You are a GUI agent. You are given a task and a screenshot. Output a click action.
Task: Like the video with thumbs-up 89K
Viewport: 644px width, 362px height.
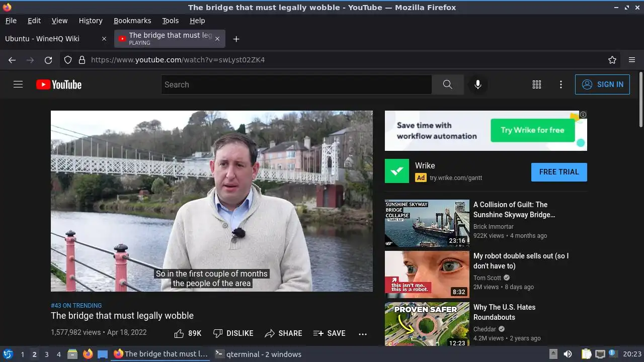(188, 333)
